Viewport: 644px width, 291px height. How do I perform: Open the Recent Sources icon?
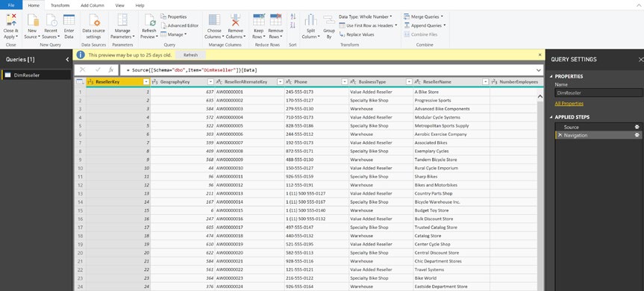(x=51, y=20)
